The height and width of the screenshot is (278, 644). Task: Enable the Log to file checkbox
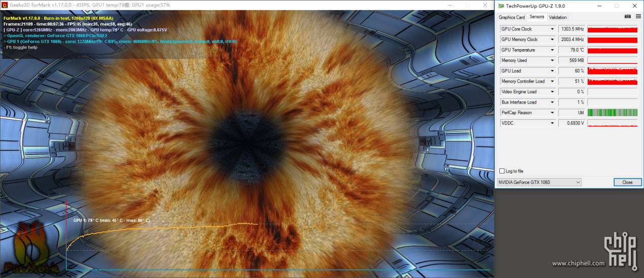(502, 171)
